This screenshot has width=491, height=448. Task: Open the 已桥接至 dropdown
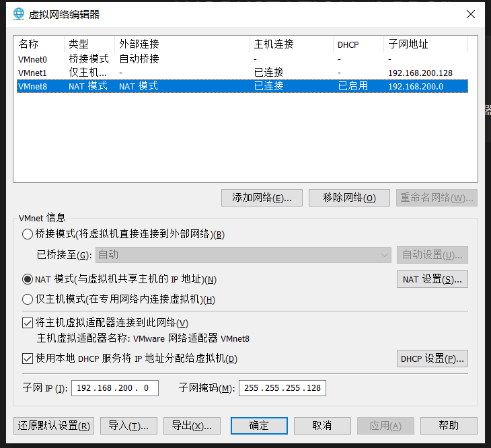(x=243, y=255)
